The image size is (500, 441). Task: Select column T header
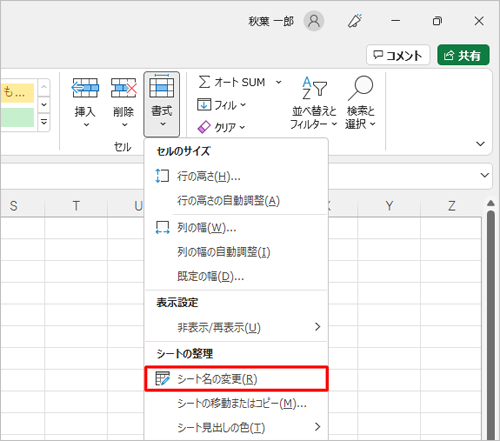coord(76,206)
